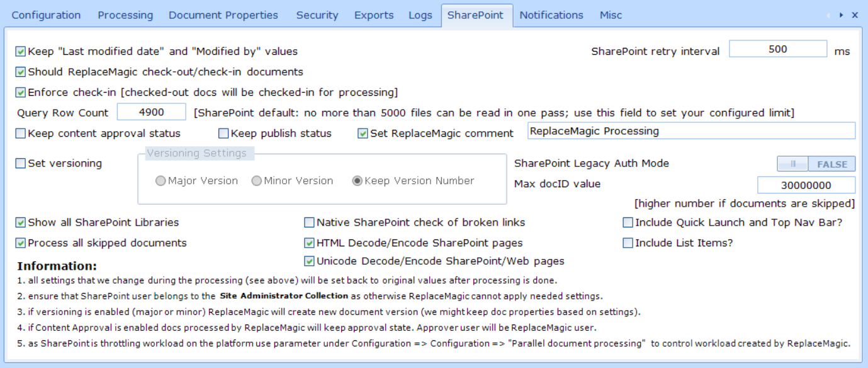This screenshot has width=868, height=368.
Task: Uncheck Show all SharePoint Libraries
Action: (21, 222)
